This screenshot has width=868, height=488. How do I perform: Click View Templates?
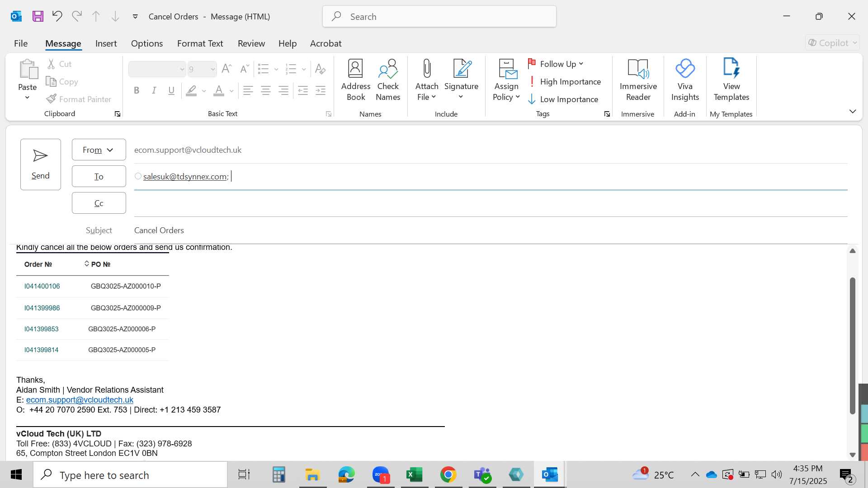(731, 80)
